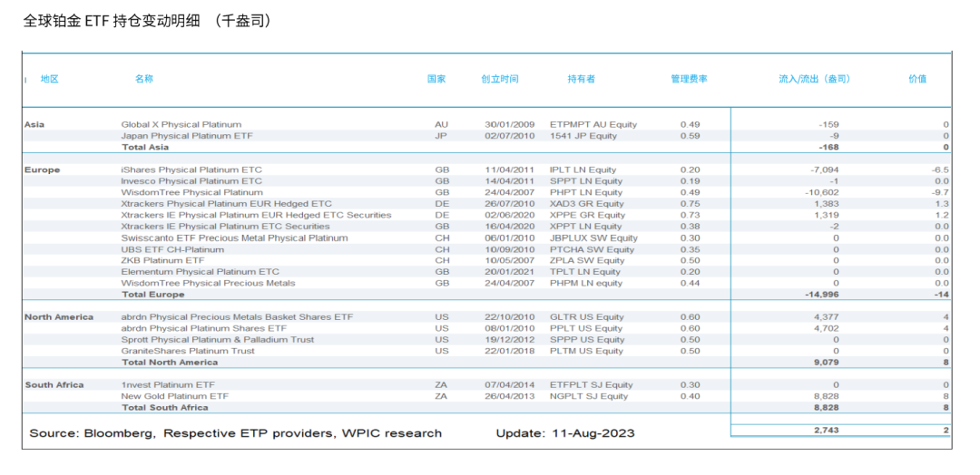Click the title 全球铂金 ETF 持仓变动明细
The width and height of the screenshot is (980, 475).
click(112, 21)
